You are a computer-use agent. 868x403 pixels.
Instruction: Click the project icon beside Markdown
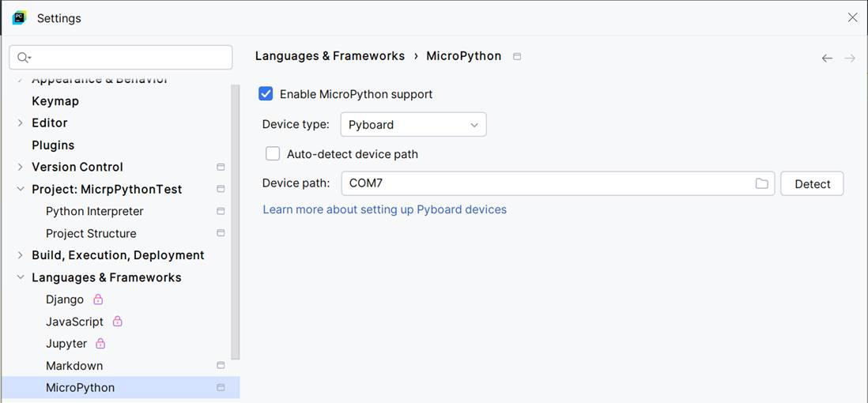tap(221, 365)
